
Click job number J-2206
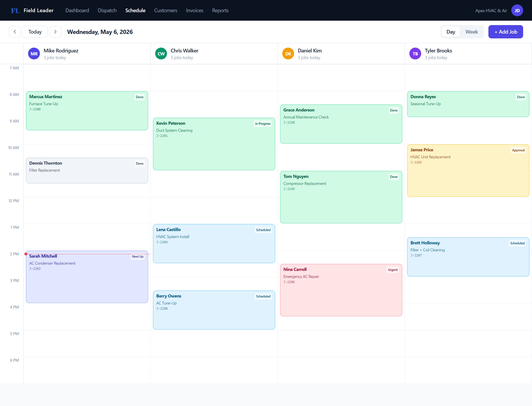pos(289,282)
